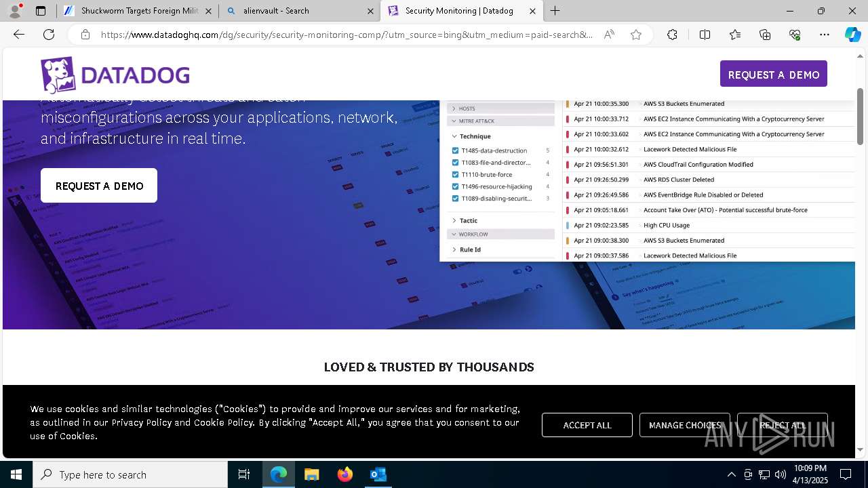Open Favorites list icon
Viewport: 868px width, 488px height.
coord(735,35)
